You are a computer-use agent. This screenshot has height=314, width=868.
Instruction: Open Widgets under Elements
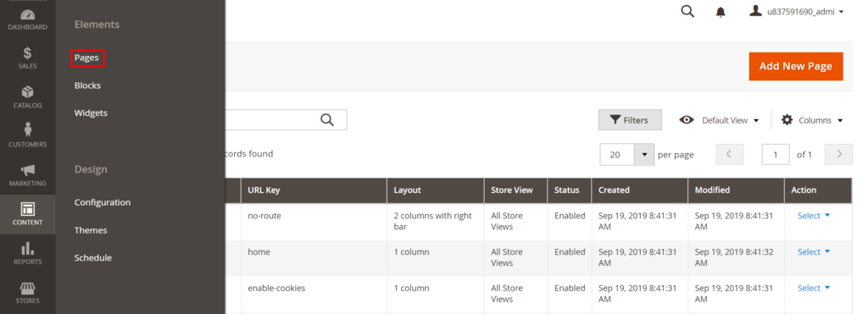click(91, 113)
